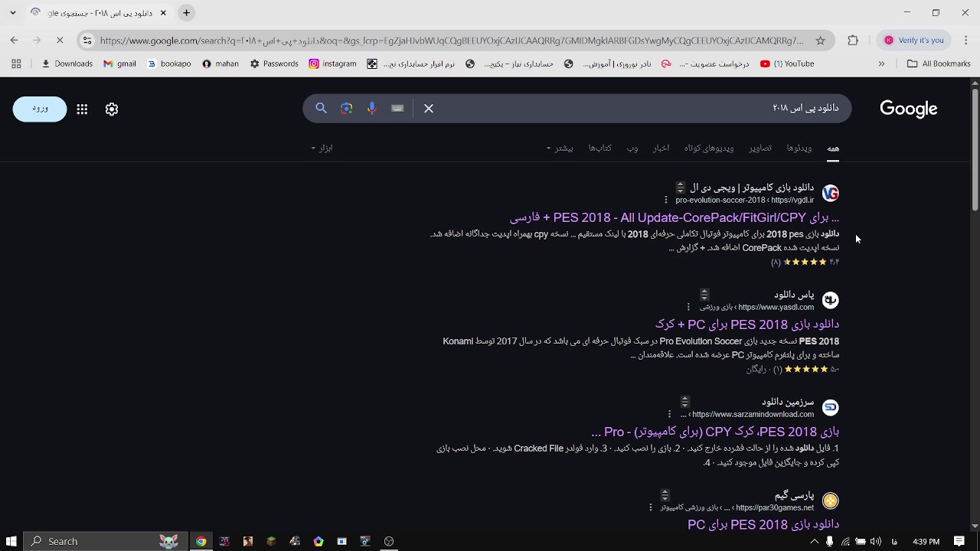
Task: Click the yasdl.com site favicon
Action: [x=831, y=300]
